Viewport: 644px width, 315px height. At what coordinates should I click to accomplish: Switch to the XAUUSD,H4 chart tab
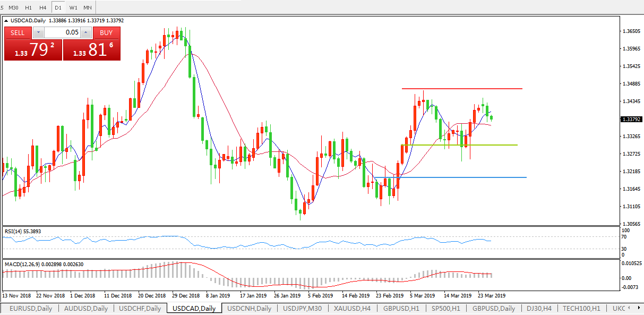pos(352,308)
